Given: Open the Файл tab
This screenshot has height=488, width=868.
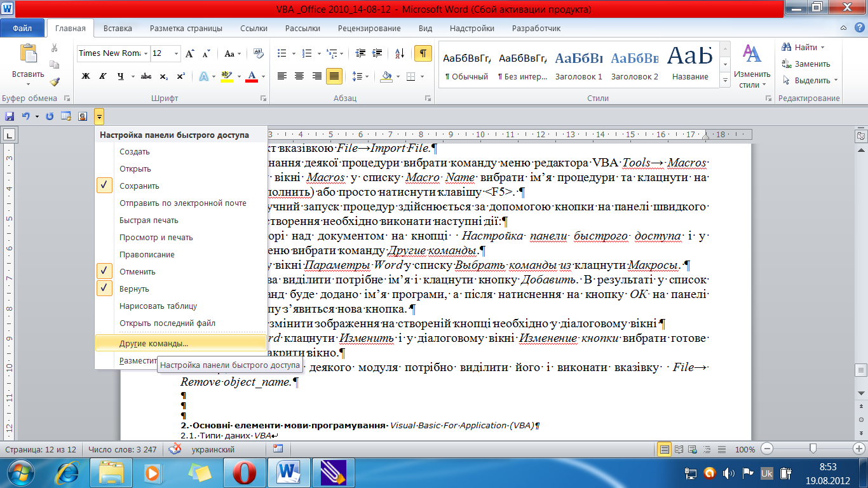Looking at the screenshot, I should coord(22,29).
